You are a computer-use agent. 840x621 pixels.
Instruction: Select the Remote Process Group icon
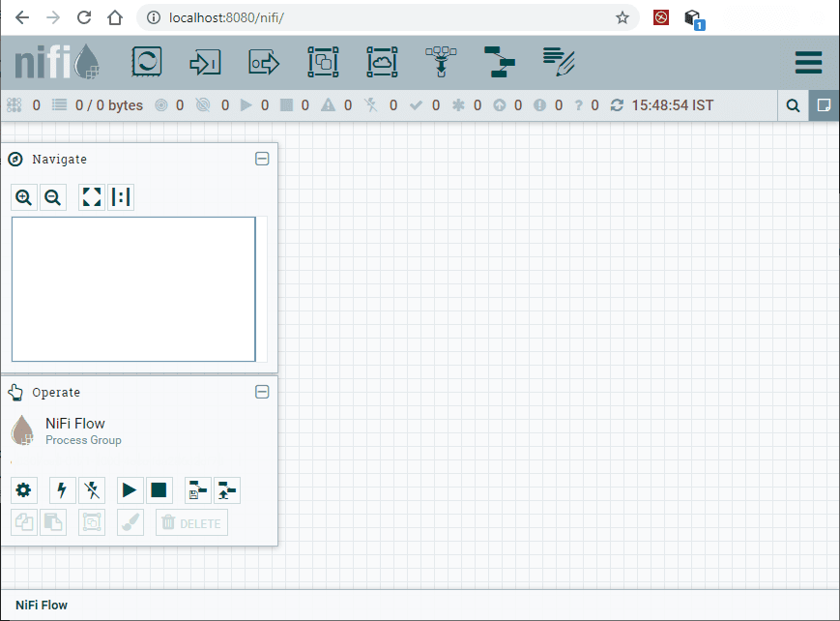click(382, 63)
